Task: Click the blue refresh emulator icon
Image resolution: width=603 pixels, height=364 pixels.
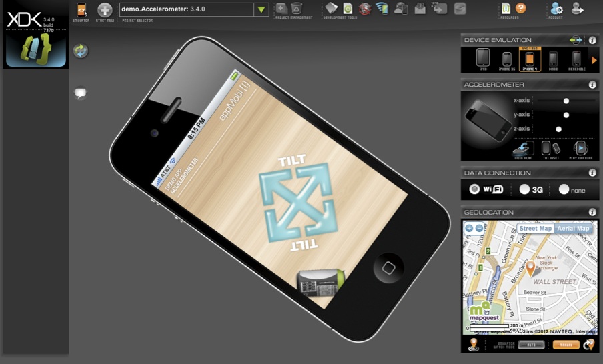Action: pos(81,51)
